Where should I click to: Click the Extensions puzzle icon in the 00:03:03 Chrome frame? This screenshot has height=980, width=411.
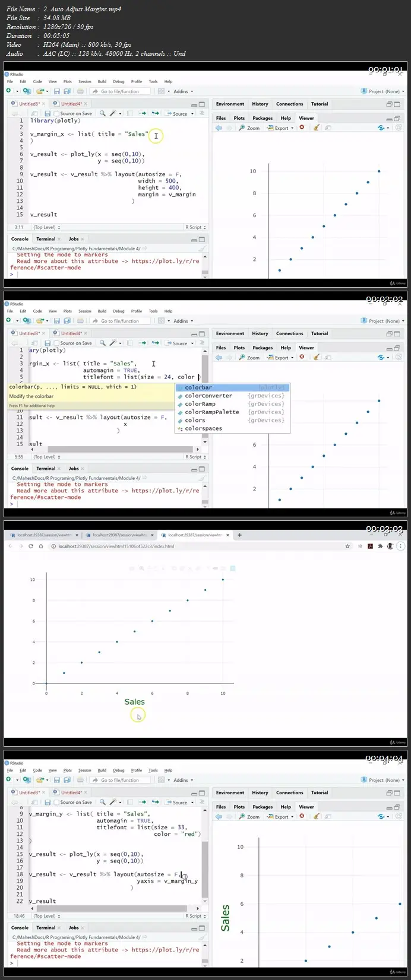coord(380,546)
